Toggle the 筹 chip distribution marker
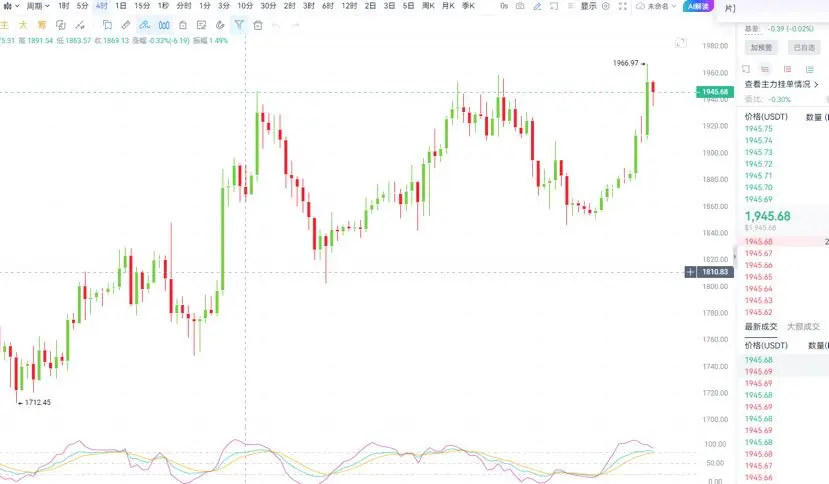 (42, 25)
